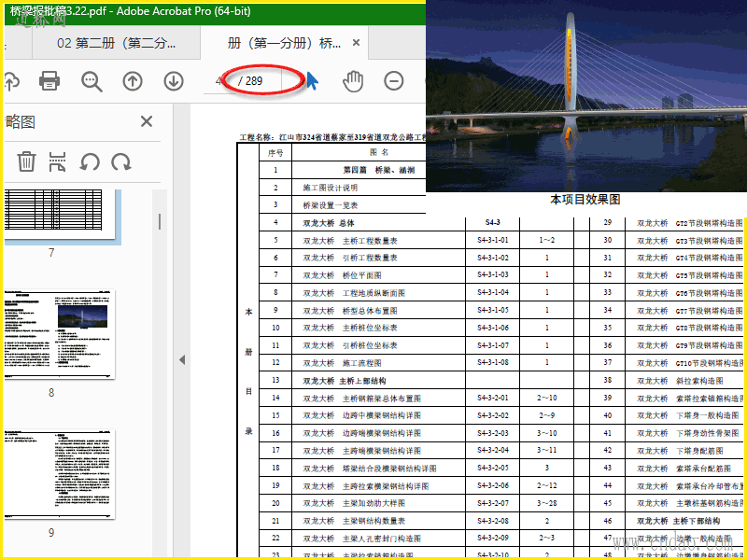Select the Hand pan tool
Viewport: 747px width, 560px height.
click(x=353, y=81)
